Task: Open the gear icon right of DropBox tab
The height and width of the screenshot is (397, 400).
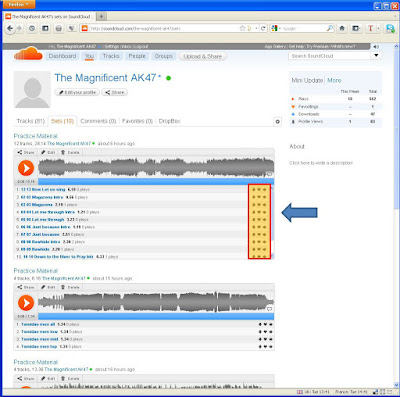Action: [x=278, y=122]
